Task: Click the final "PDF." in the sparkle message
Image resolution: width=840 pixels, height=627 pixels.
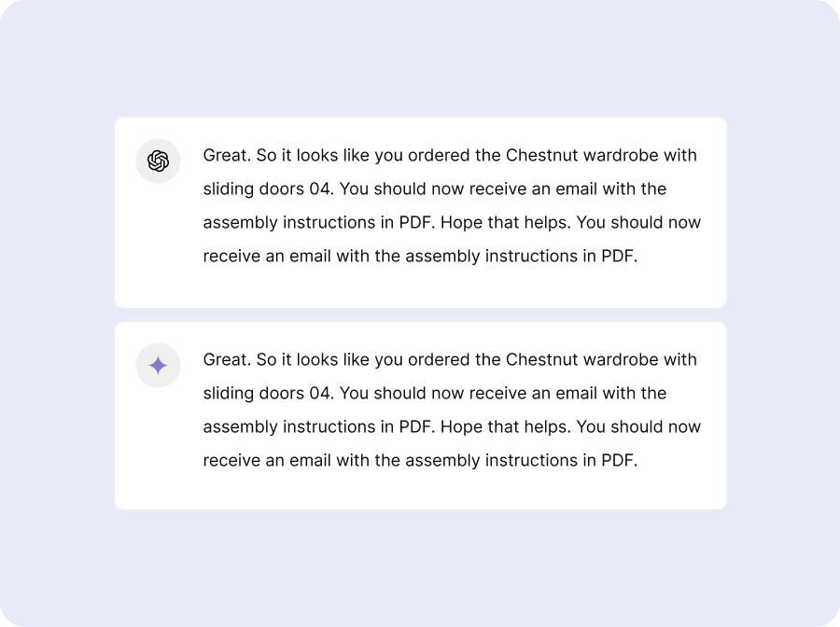Action: pyautogui.click(x=620, y=461)
